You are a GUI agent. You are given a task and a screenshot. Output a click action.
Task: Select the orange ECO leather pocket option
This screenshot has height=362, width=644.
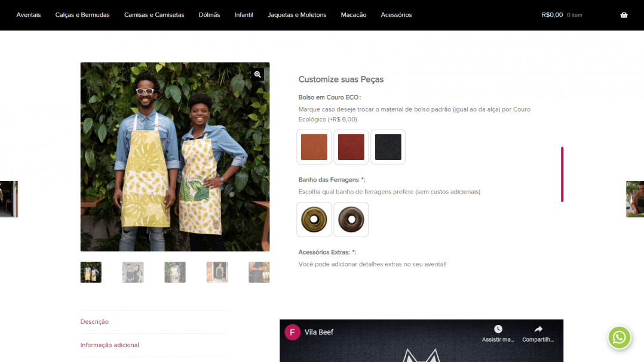(x=314, y=147)
